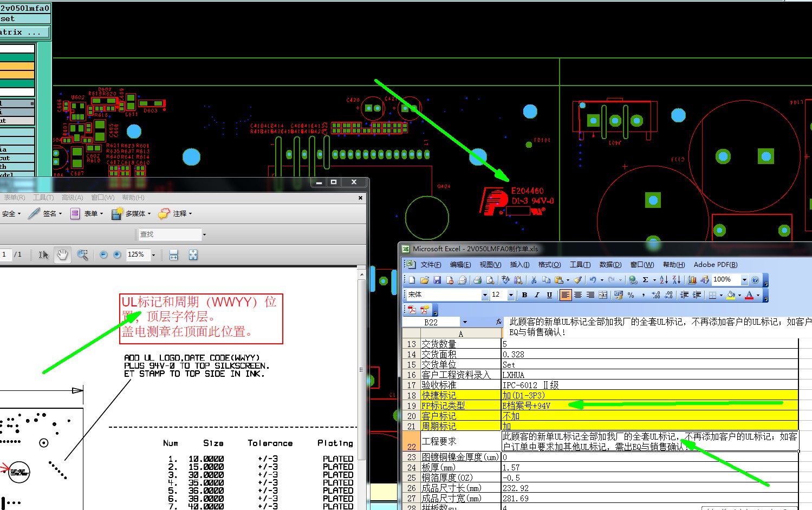The width and height of the screenshot is (812, 510).
Task: Open Excel print preview
Action: [490, 280]
